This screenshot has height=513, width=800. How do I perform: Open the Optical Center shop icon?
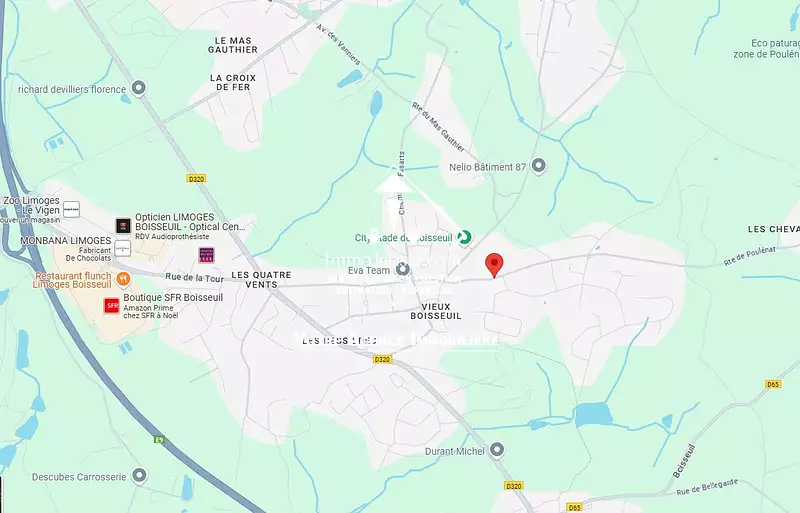123,225
